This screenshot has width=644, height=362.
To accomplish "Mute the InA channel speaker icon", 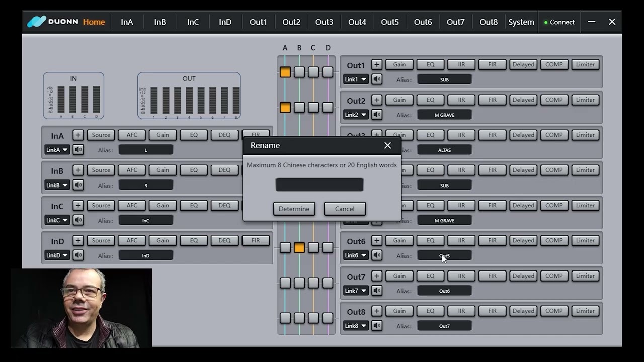I will (x=78, y=150).
